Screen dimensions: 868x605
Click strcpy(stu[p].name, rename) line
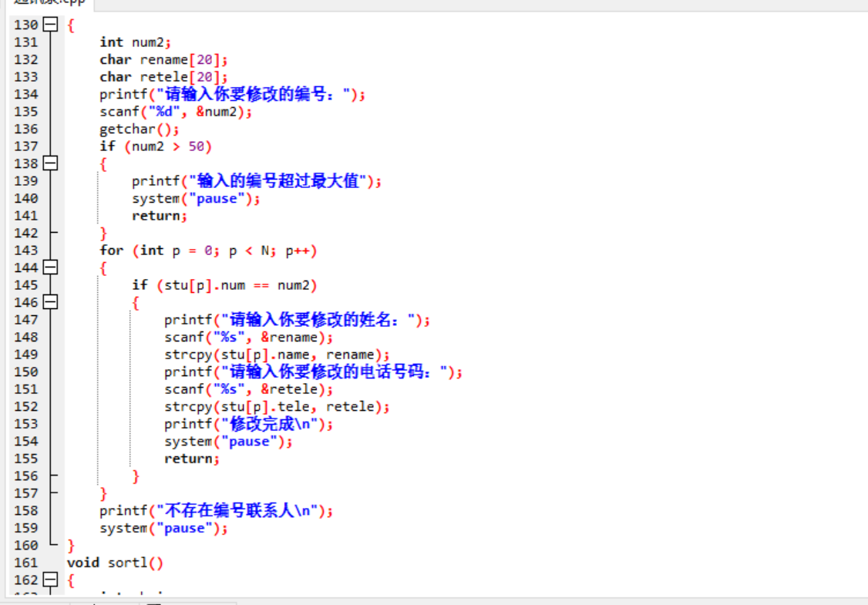pyautogui.click(x=277, y=355)
